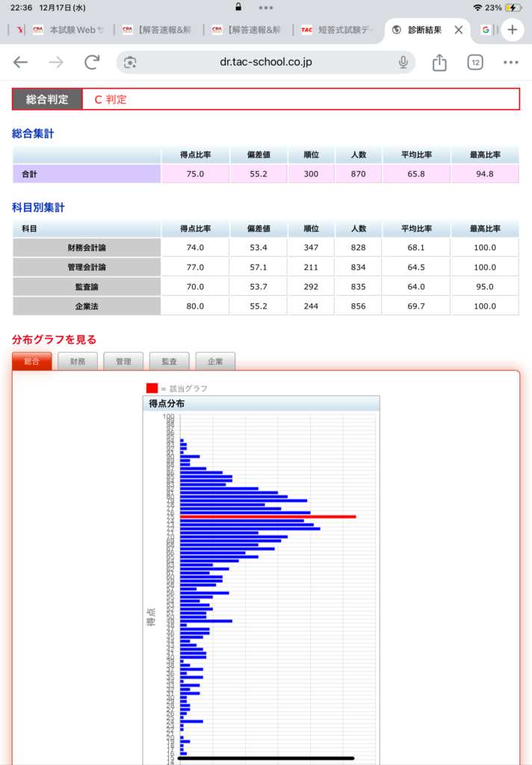Show the 監査 distribution graph
Viewport: 532px width, 765px height.
click(170, 362)
